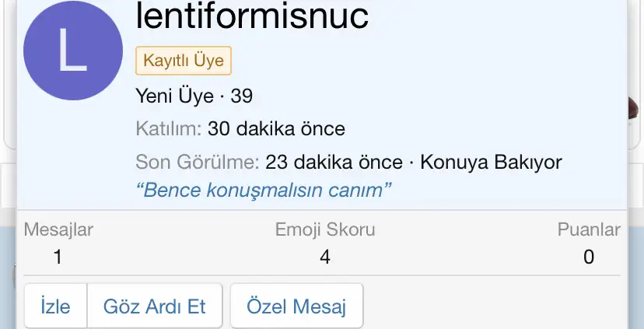The image size is (644, 329).
Task: Open the purple L avatar image
Action: [73, 51]
